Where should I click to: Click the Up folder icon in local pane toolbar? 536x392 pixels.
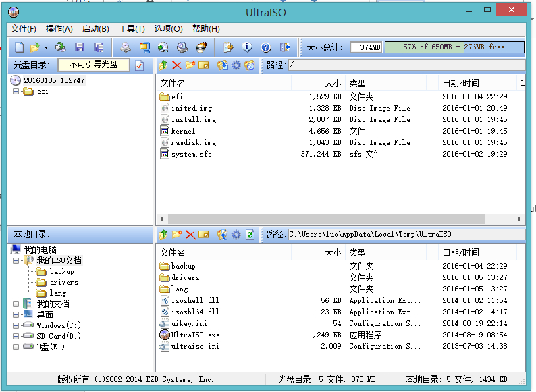[163, 234]
